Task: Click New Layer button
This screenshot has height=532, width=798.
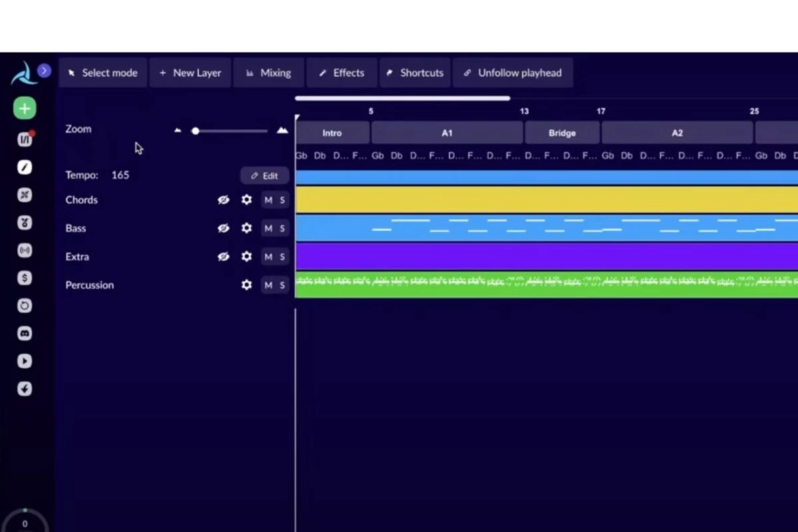Action: point(190,73)
